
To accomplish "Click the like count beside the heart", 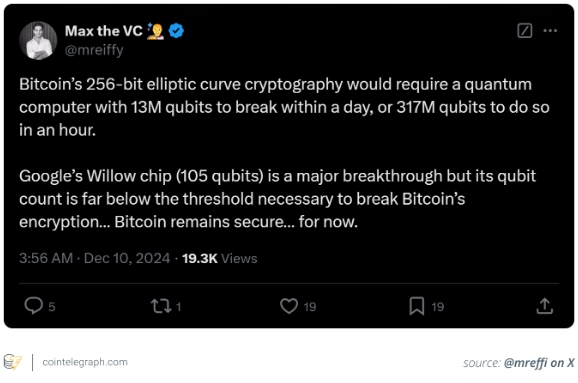I will click(x=310, y=307).
